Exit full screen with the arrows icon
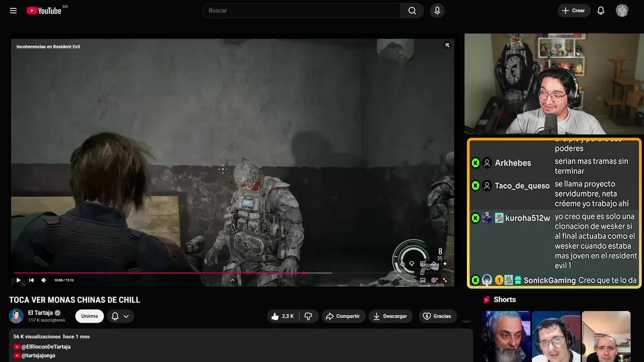 pyautogui.click(x=445, y=280)
